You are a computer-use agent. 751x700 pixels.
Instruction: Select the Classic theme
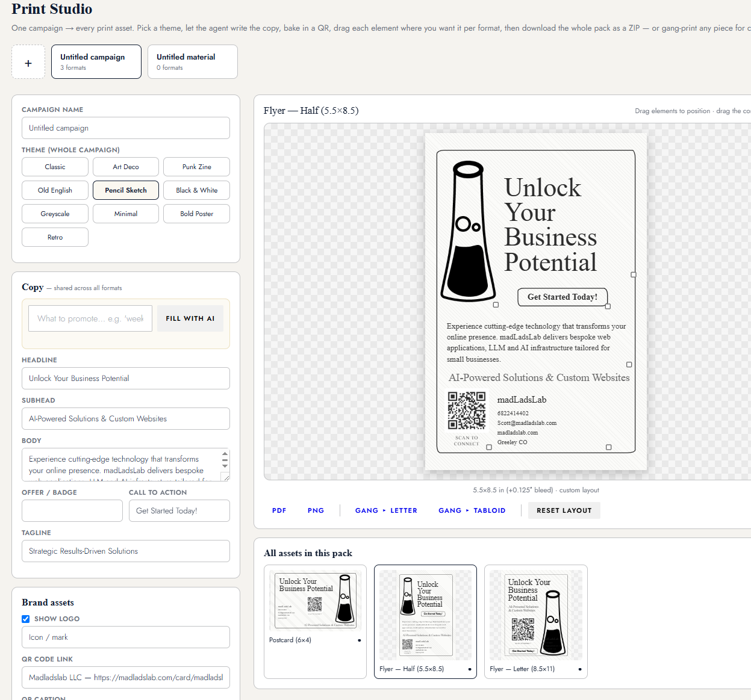pyautogui.click(x=55, y=167)
